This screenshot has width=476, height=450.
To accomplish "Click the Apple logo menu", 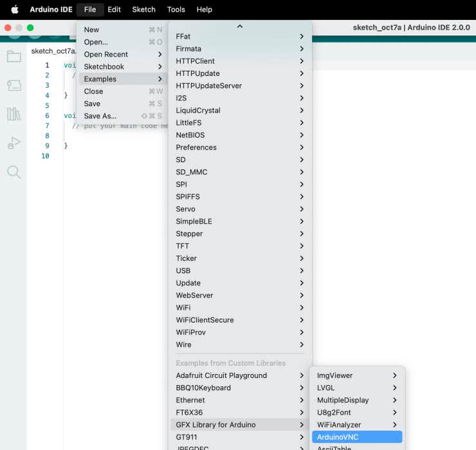I will pyautogui.click(x=15, y=10).
